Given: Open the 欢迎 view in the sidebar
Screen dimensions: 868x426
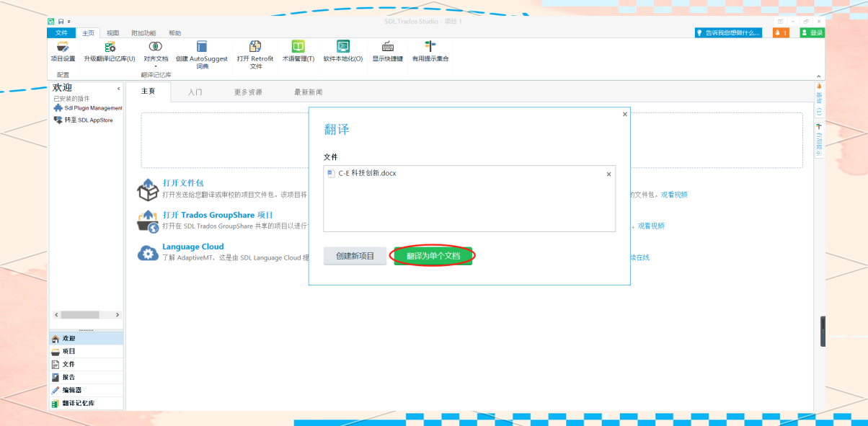Looking at the screenshot, I should [x=86, y=338].
